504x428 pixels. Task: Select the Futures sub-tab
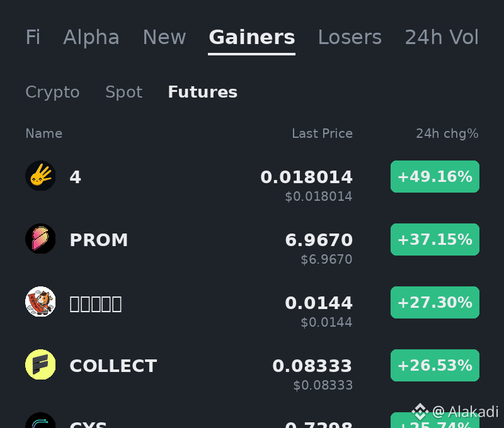coord(202,92)
